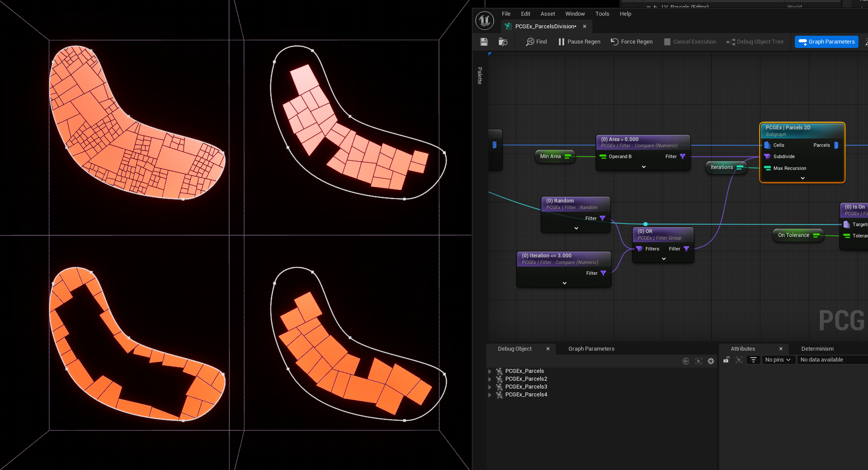The width and height of the screenshot is (868, 470).
Task: Click the Filter output pin on Random node
Action: tap(602, 218)
